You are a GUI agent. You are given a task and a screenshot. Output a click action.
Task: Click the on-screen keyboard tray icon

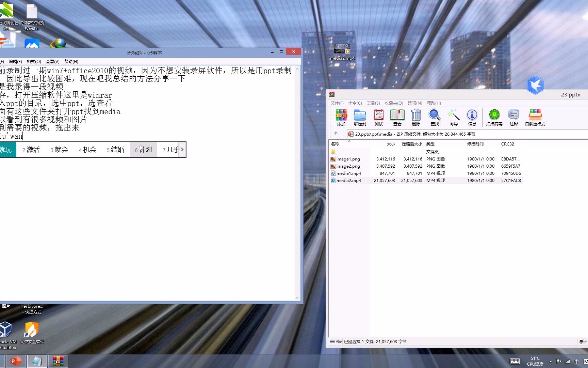514,362
